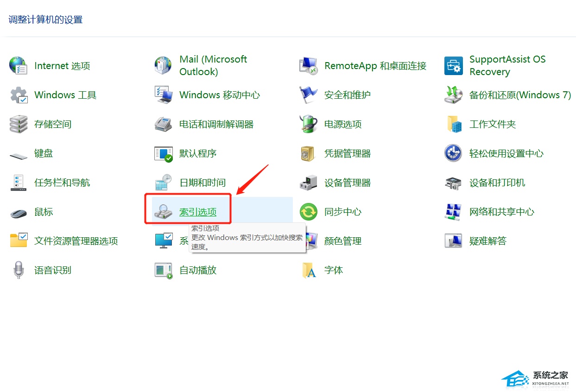This screenshot has width=576, height=392.
Task: Click the Windows 工具 gear icon
Action: [19, 95]
